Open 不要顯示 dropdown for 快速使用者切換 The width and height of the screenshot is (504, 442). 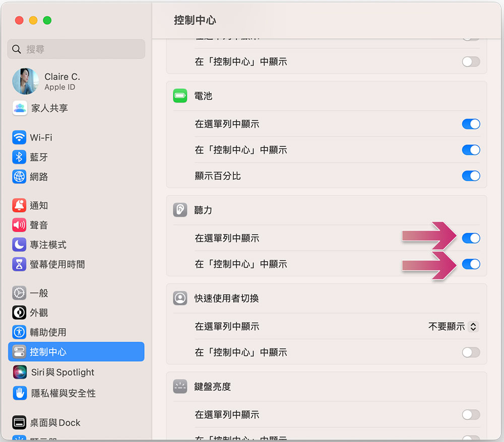(x=453, y=326)
